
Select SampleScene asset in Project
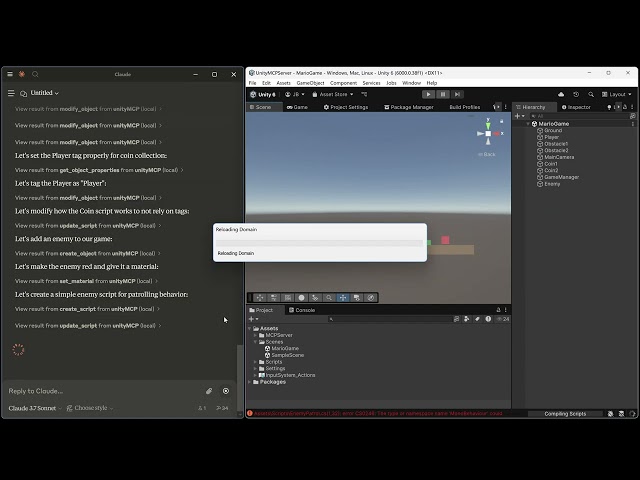click(x=284, y=355)
